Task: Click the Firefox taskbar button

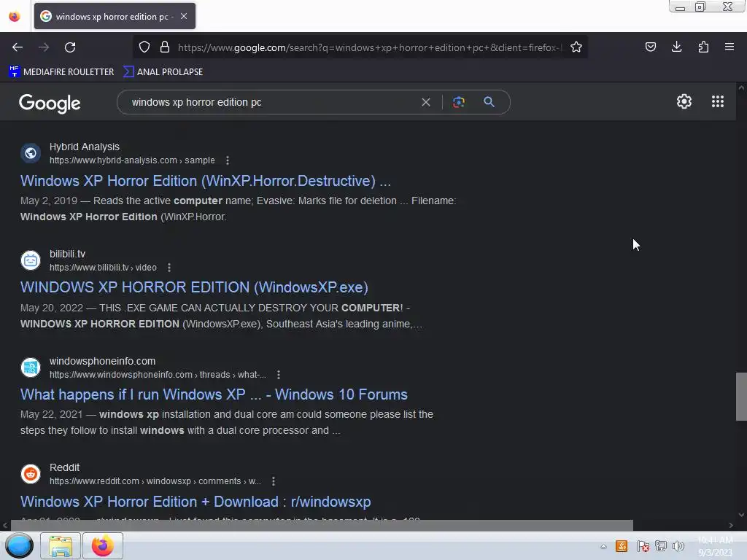Action: pyautogui.click(x=102, y=545)
